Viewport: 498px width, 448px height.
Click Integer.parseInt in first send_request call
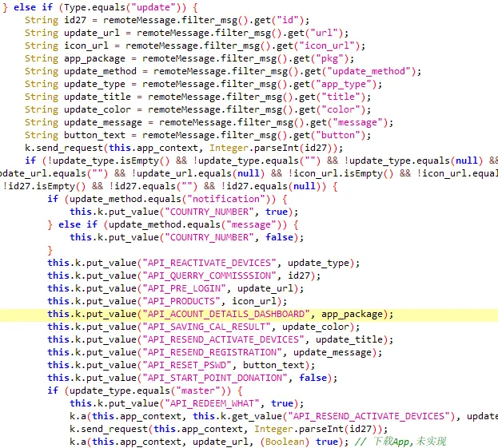click(x=254, y=148)
